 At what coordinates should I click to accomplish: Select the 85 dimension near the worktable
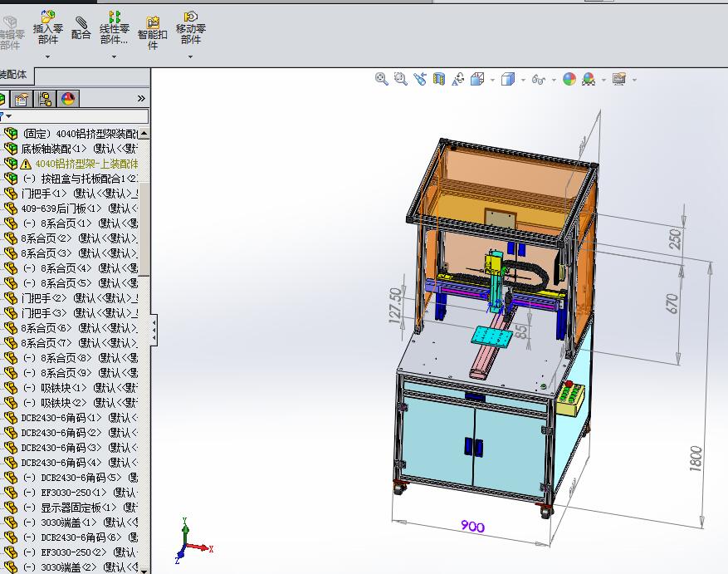(x=521, y=331)
